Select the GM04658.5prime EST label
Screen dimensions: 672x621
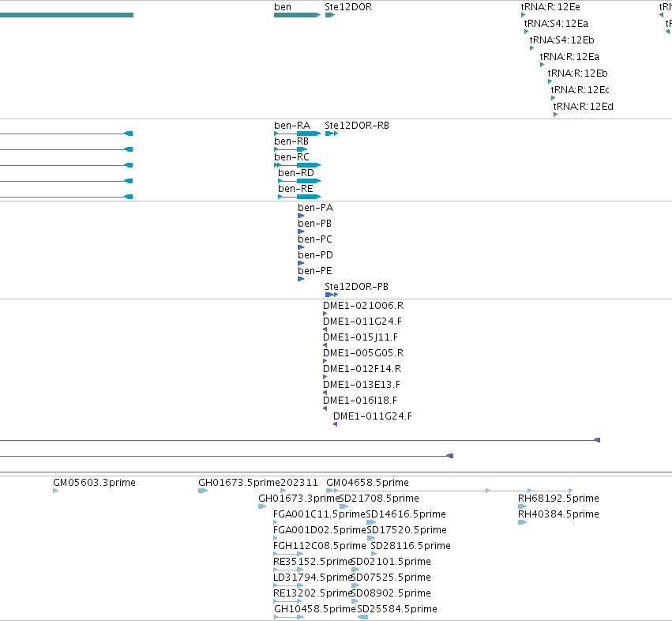pos(367,483)
